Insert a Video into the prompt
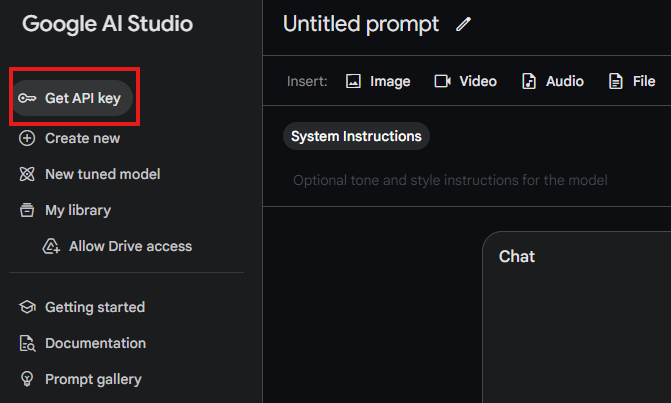The image size is (671, 403). coord(466,81)
